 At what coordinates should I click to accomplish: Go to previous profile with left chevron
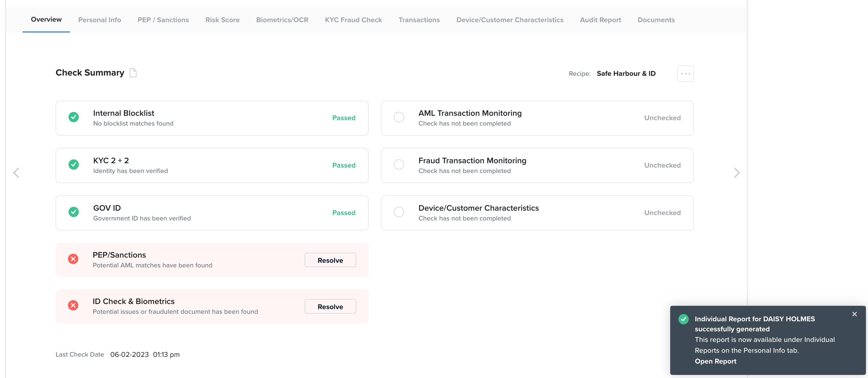(x=16, y=173)
